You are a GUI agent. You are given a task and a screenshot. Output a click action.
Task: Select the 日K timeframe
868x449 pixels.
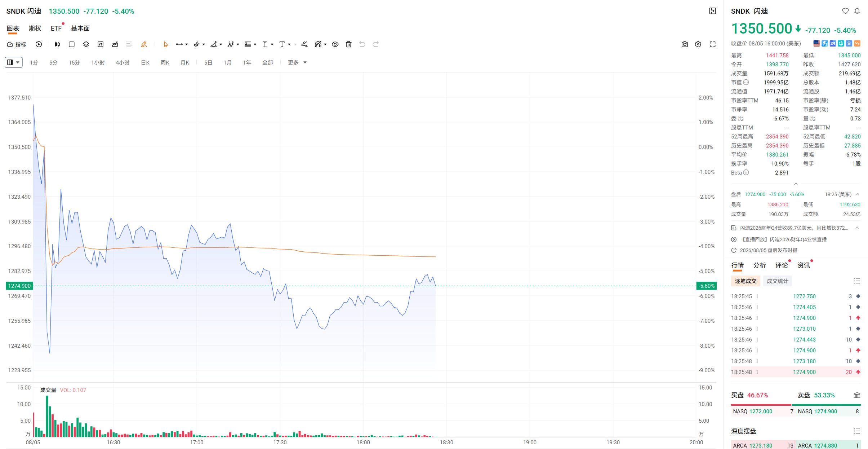click(145, 62)
